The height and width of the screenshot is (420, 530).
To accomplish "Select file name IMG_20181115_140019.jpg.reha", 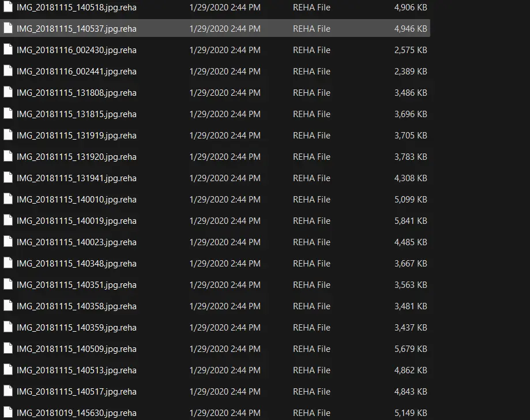I will point(77,221).
